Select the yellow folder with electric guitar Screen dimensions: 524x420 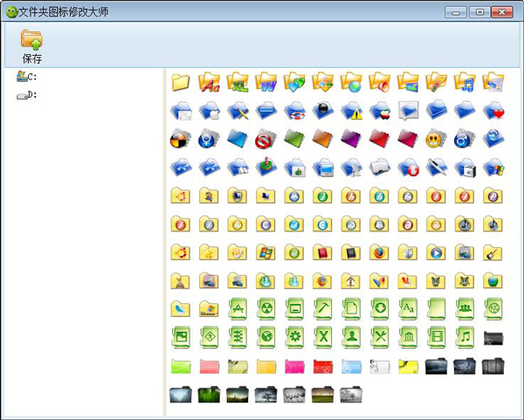(x=493, y=252)
